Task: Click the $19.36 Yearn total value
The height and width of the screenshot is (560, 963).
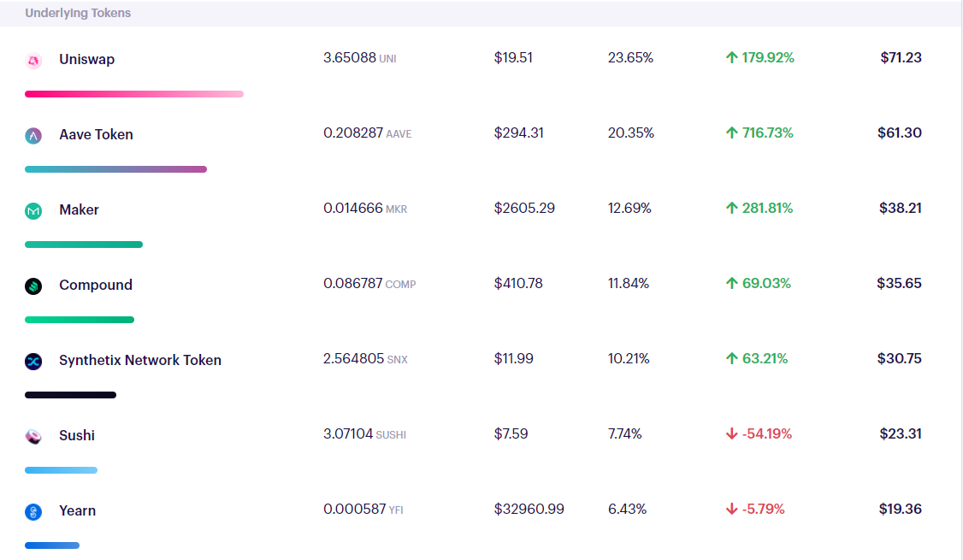Action: point(900,509)
